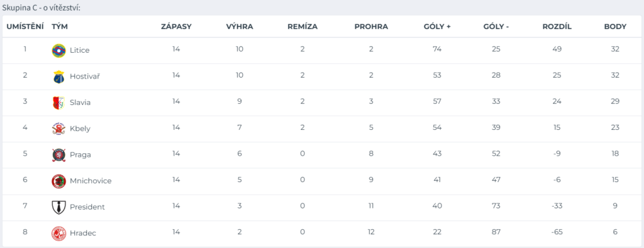This screenshot has width=644, height=248.
Task: Select the Mnichovice team name
Action: point(91,181)
